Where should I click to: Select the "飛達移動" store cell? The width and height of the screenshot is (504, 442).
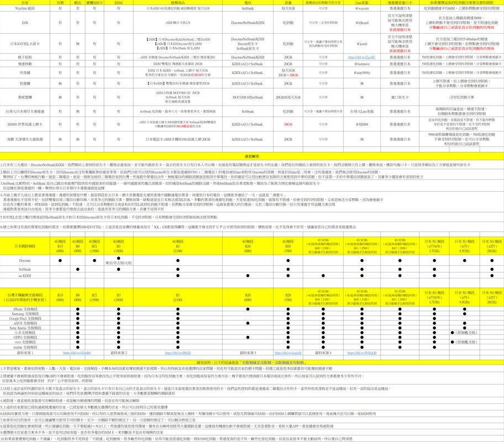(25, 64)
